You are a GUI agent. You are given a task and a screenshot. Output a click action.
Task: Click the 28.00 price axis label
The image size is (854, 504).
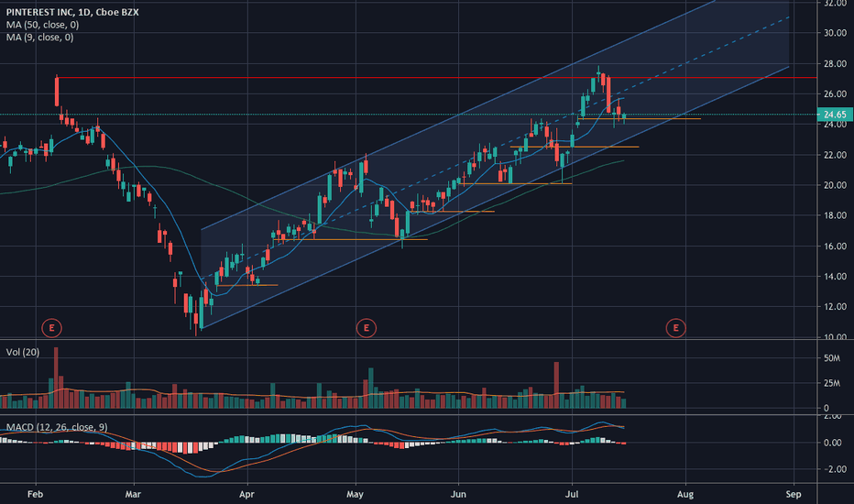click(835, 64)
